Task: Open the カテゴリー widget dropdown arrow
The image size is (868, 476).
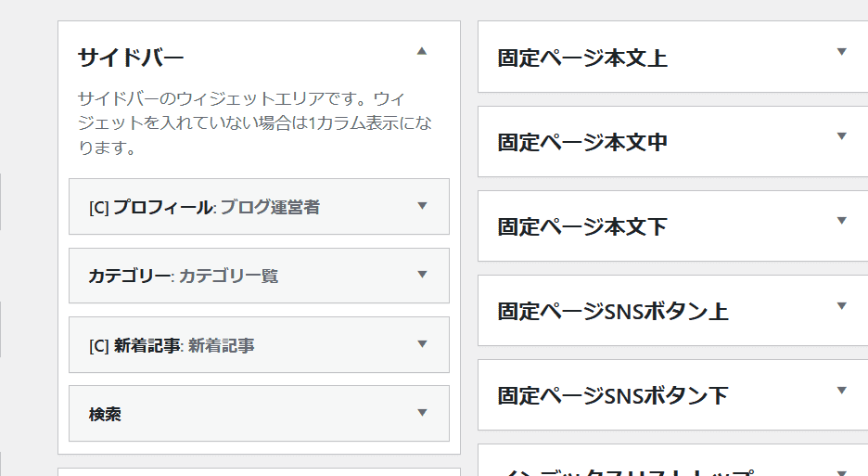Action: point(422,275)
